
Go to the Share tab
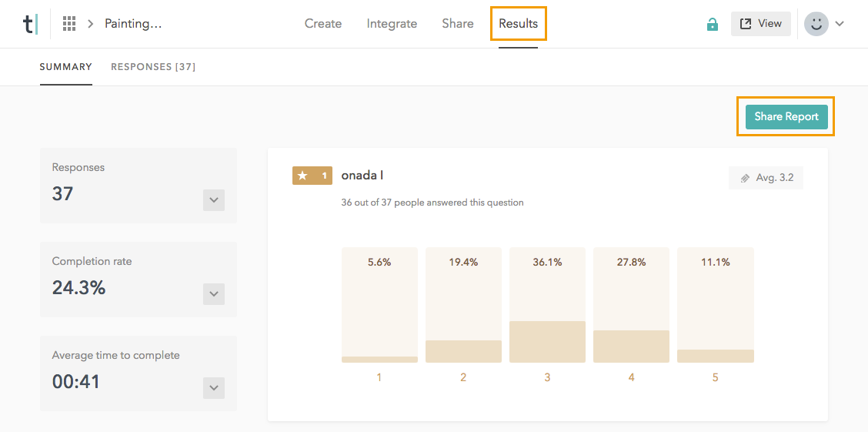[458, 24]
